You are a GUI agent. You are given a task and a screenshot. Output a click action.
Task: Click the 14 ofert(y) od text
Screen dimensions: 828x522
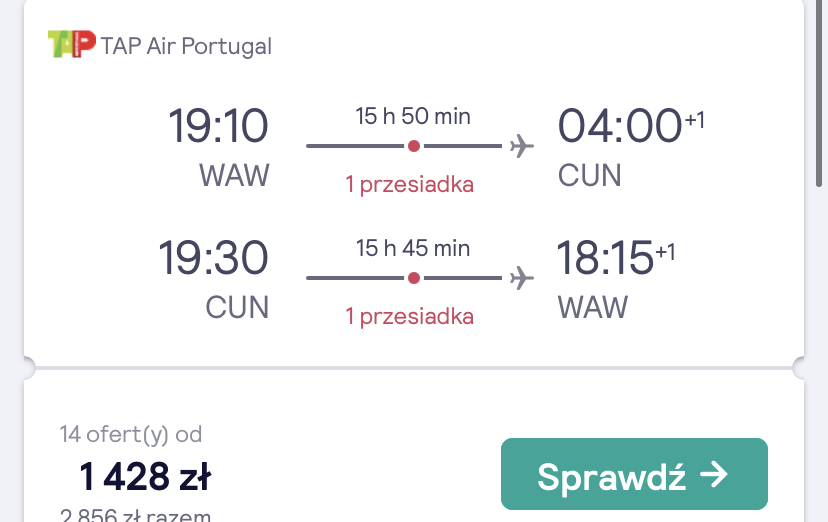(131, 434)
